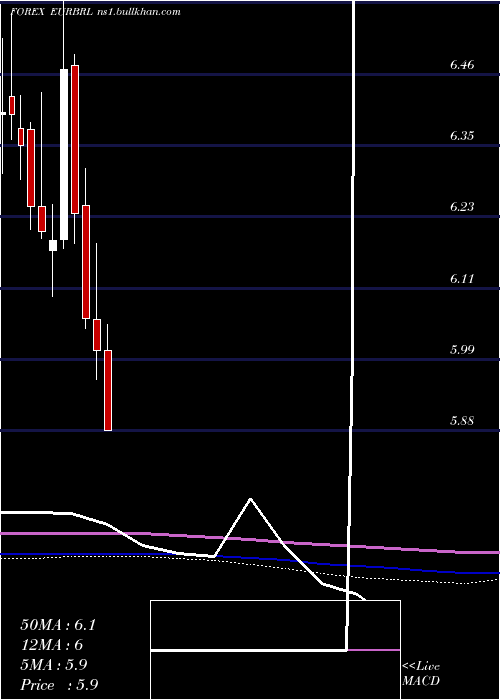Click the 6.35 price axis label

(462, 136)
